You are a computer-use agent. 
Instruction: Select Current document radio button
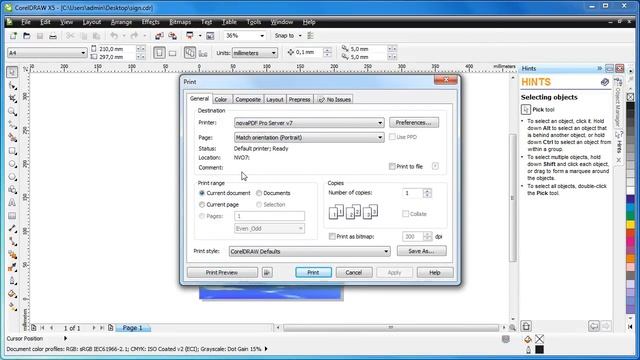202,193
